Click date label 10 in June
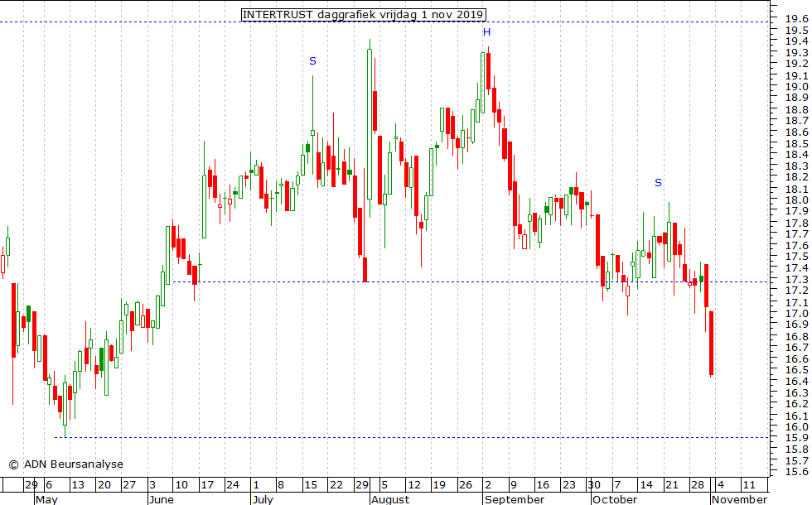Screen dimensions: 812x505 click(181, 485)
